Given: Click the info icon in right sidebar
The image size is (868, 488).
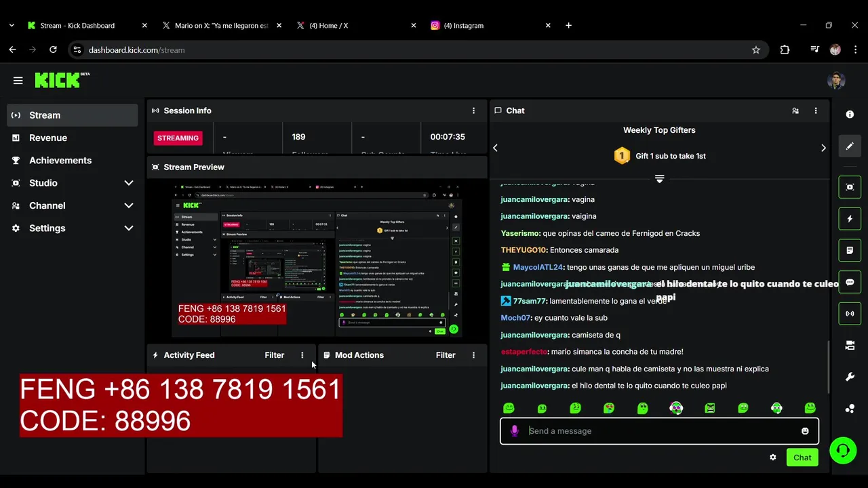Looking at the screenshot, I should (x=850, y=115).
